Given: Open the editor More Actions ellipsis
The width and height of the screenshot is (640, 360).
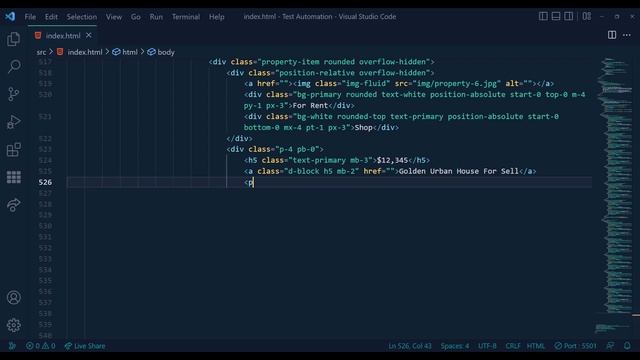Looking at the screenshot, I should (627, 35).
